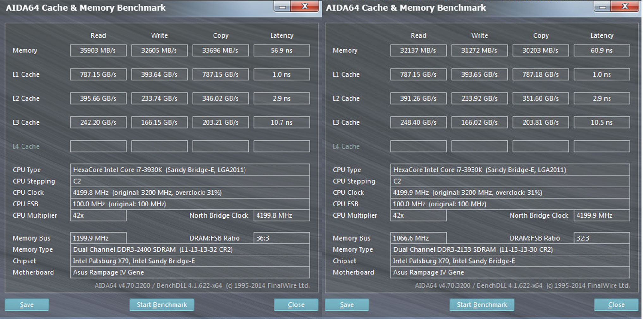Select CPU Clock field showing 4199.8 MHz overclock
This screenshot has width=644, height=319.
[x=190, y=193]
